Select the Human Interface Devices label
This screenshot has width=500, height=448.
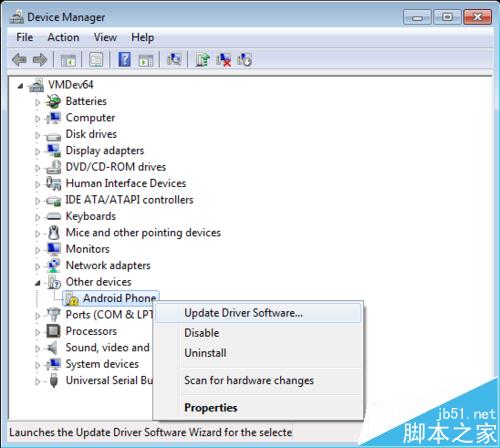[x=126, y=183]
